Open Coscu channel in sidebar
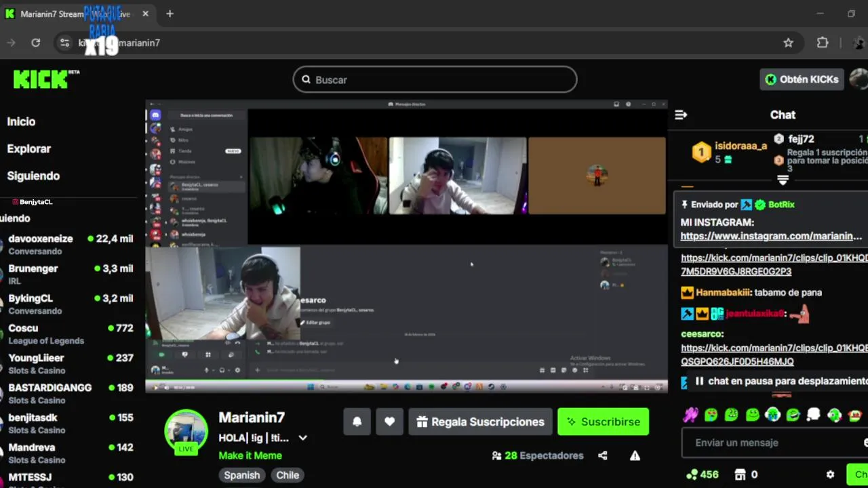The width and height of the screenshot is (868, 488). click(x=68, y=333)
